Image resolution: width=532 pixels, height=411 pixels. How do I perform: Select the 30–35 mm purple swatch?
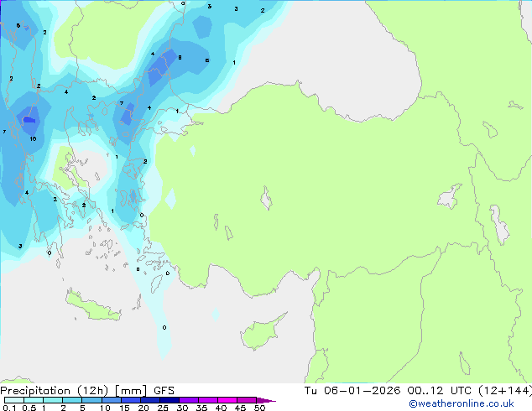click(x=188, y=400)
